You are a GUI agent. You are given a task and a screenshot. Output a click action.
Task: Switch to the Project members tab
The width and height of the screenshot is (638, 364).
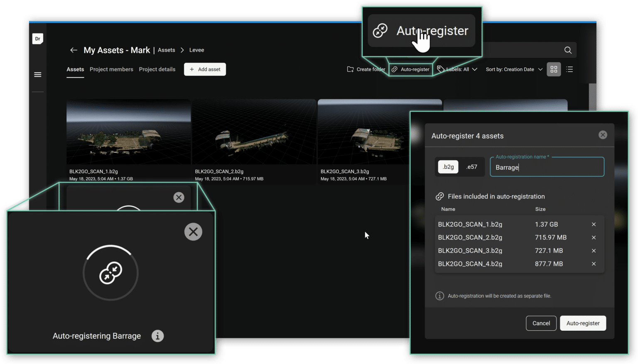pyautogui.click(x=111, y=69)
